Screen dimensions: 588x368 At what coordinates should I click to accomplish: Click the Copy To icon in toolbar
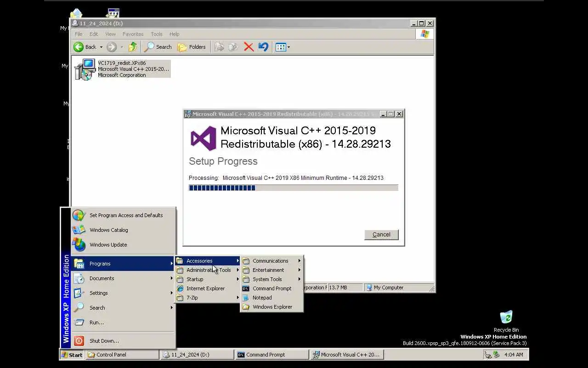click(x=233, y=47)
